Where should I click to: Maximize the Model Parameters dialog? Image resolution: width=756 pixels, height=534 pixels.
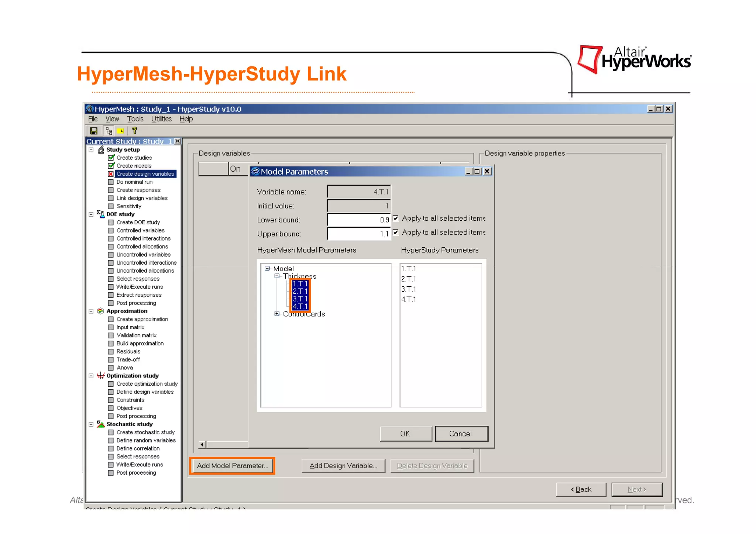tap(477, 171)
